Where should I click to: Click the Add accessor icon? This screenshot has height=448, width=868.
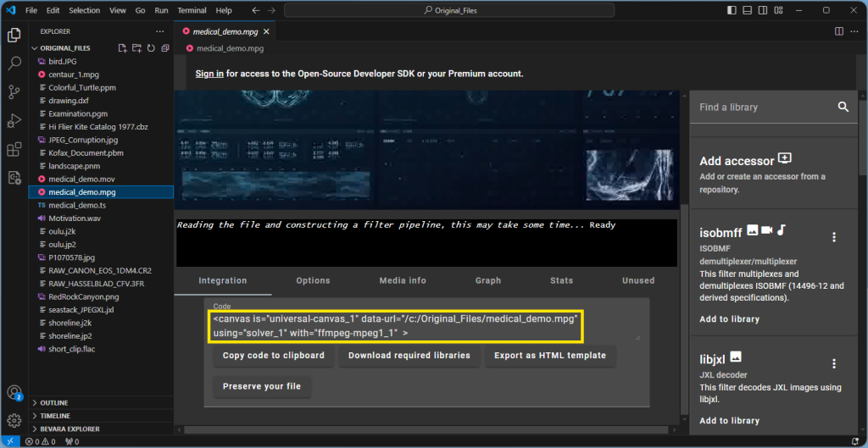pos(784,158)
